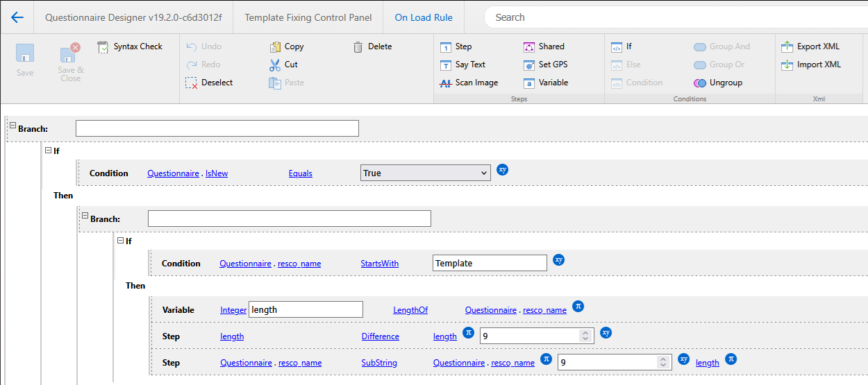Click pi icon in Difference step row
The width and height of the screenshot is (868, 385).
tap(468, 333)
